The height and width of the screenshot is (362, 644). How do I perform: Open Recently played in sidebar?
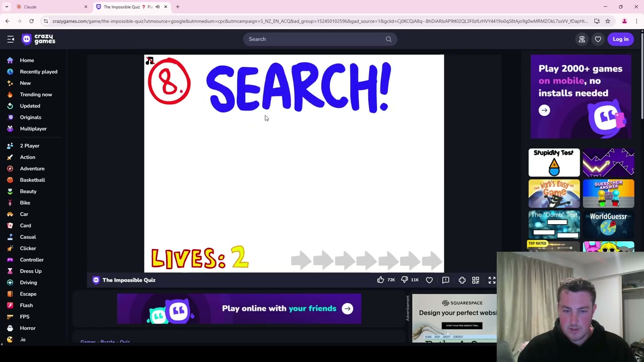[x=38, y=72]
